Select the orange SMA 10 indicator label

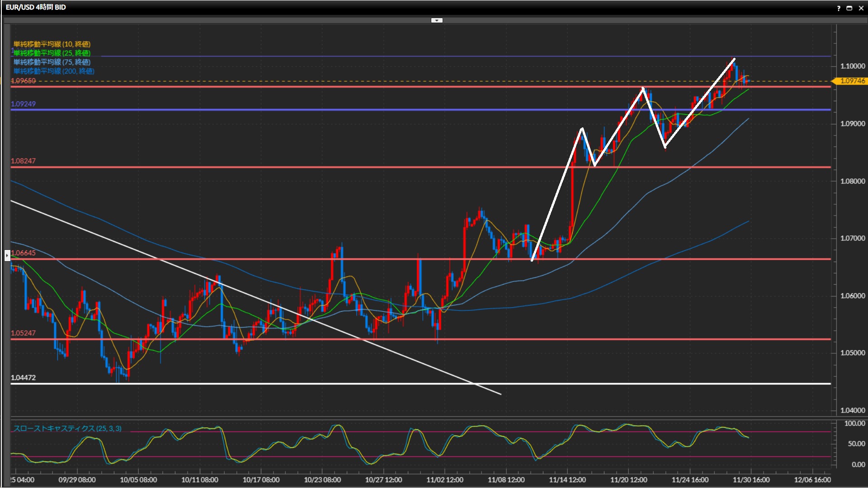click(52, 44)
